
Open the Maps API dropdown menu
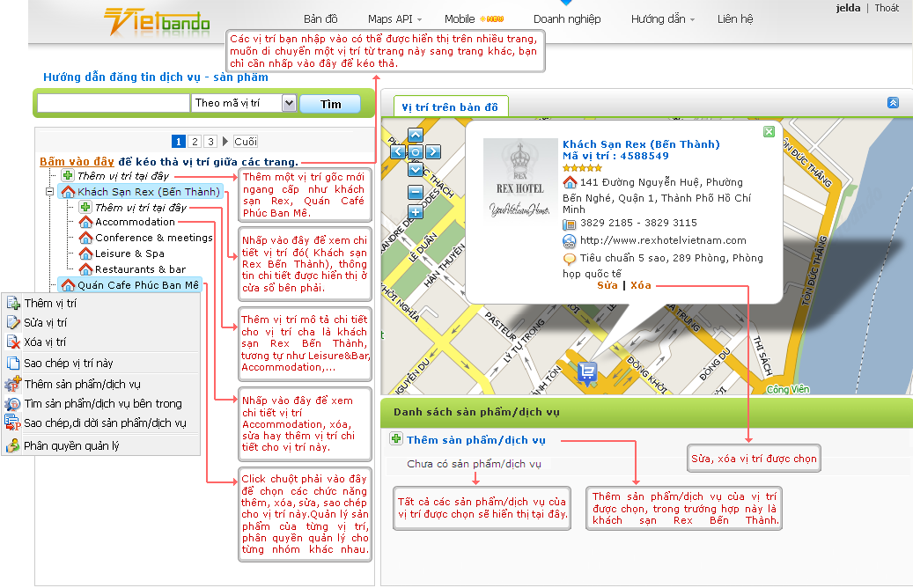pyautogui.click(x=394, y=19)
